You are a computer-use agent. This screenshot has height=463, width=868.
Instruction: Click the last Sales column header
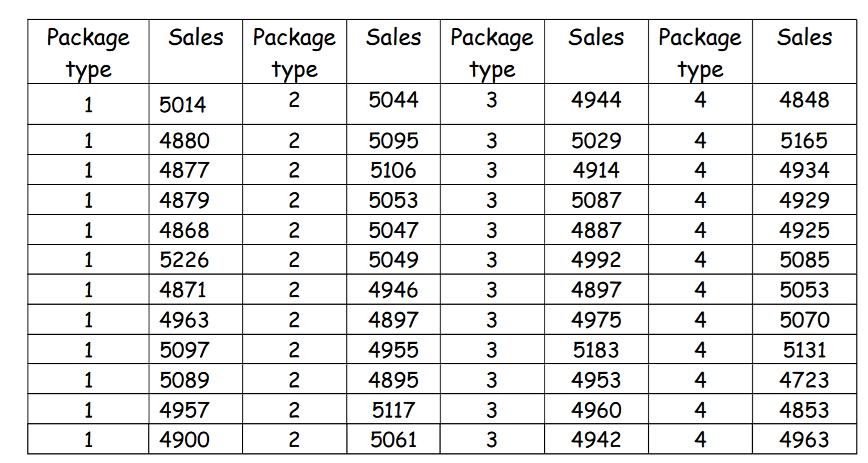coord(804,37)
